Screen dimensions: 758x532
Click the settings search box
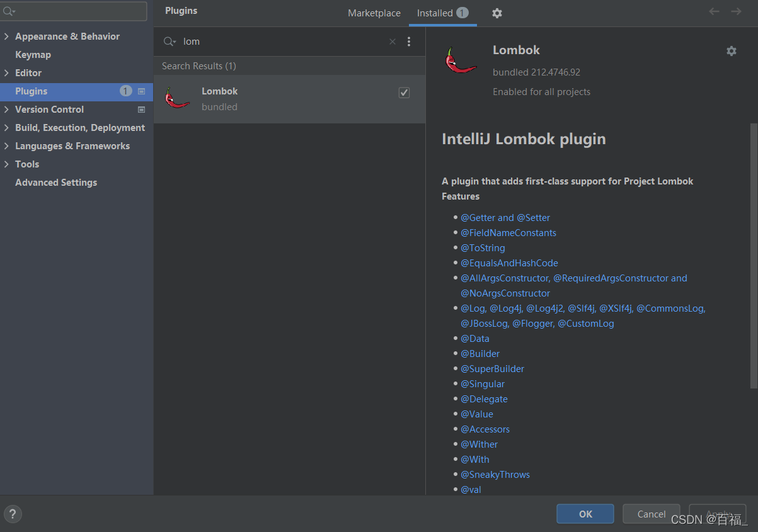[x=74, y=11]
